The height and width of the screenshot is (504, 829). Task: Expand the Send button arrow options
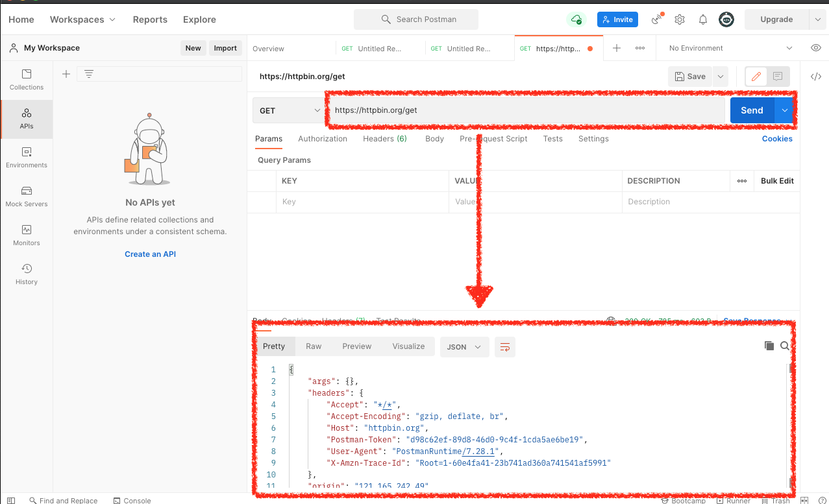(x=785, y=110)
